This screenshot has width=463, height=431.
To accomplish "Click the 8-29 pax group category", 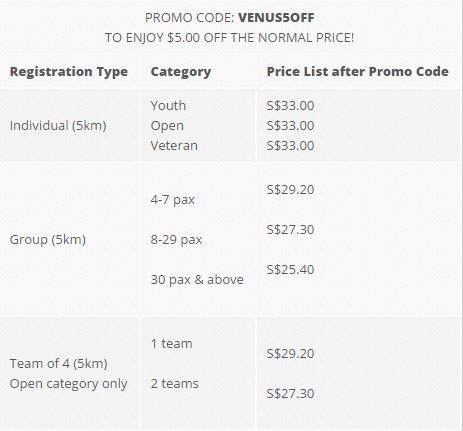I will click(176, 240).
